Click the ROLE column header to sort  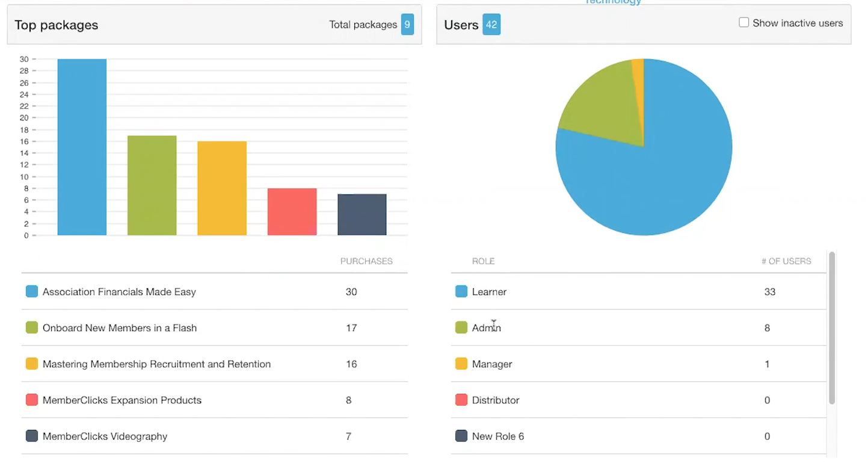tap(483, 261)
